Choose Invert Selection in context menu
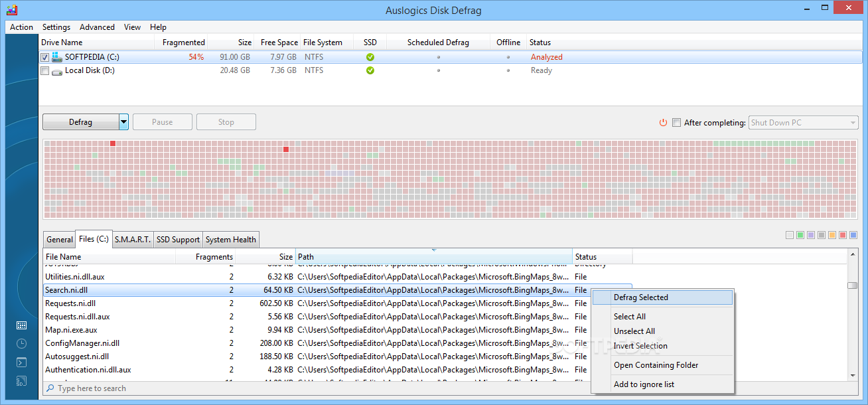The height and width of the screenshot is (405, 868). [x=662, y=346]
